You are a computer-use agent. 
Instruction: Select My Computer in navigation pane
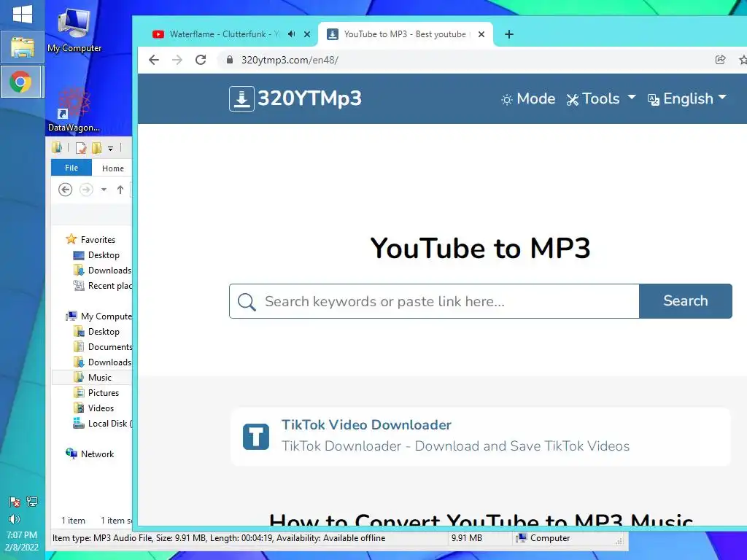tap(98, 316)
